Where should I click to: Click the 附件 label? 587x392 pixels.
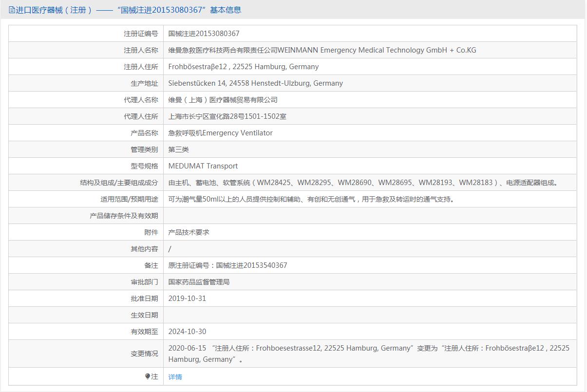pyautogui.click(x=151, y=232)
